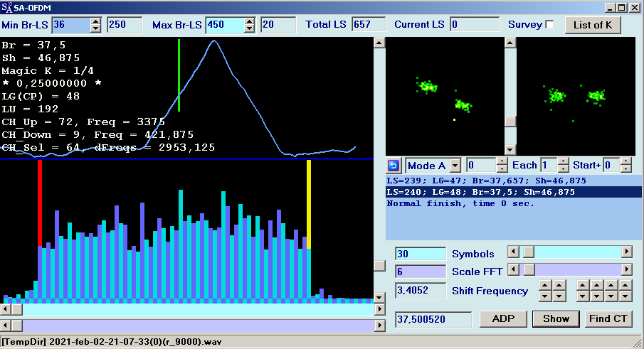644x349 pixels.
Task: Click the status bar filename 2021-feb-02-21-07-33(0)(r_9000).wav
Action: [135, 342]
